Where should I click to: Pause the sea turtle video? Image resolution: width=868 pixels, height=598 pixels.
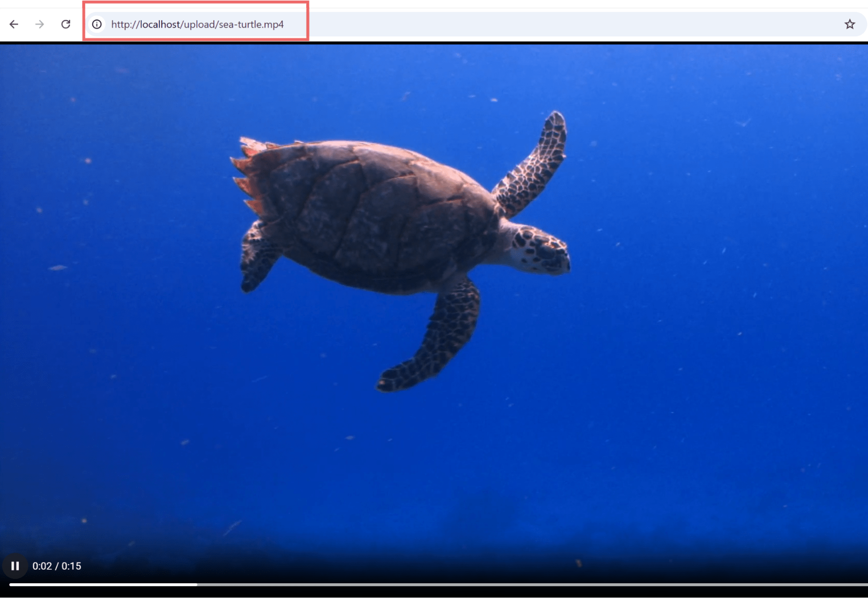click(x=15, y=566)
